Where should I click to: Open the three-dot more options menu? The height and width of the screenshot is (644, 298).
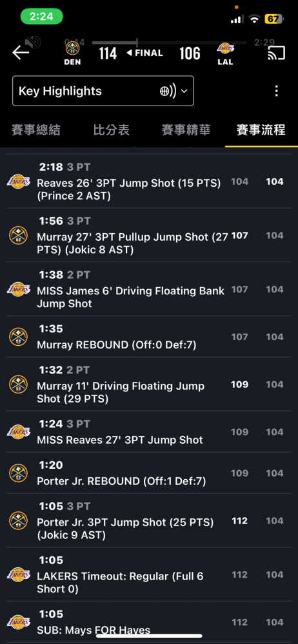(277, 91)
